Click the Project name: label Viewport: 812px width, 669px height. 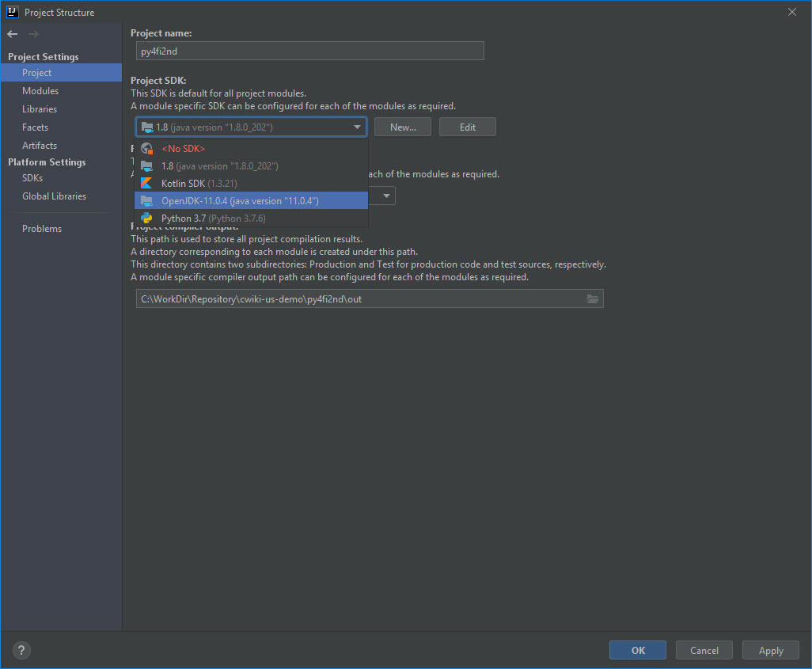point(161,33)
